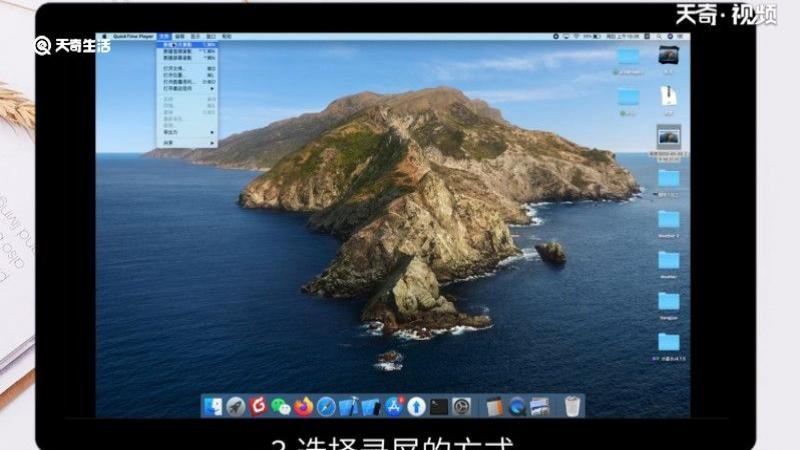Select the screenshot thumbnail on the desktop
Viewport: 800px width, 450px height.
point(668,137)
